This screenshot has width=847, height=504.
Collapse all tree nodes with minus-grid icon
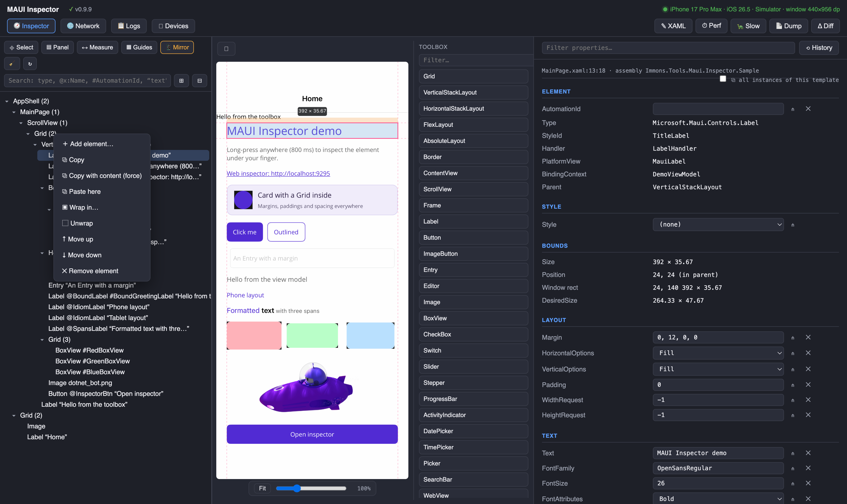click(x=200, y=80)
